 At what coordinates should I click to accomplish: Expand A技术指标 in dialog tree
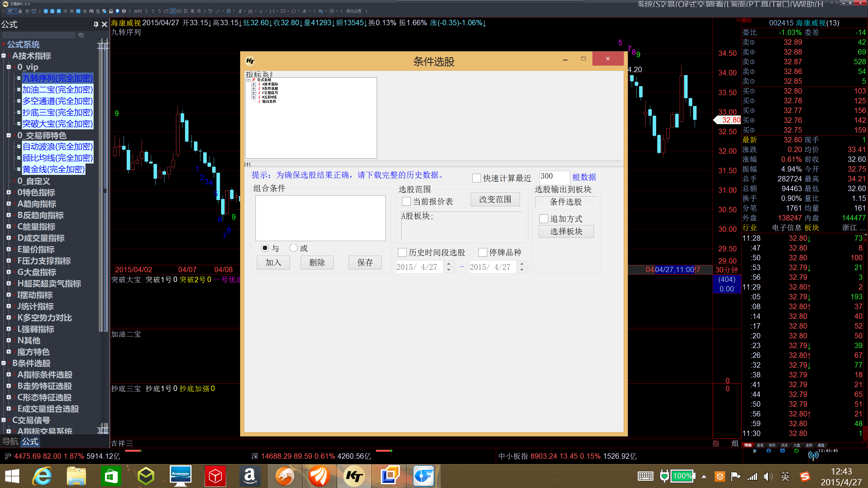point(253,84)
